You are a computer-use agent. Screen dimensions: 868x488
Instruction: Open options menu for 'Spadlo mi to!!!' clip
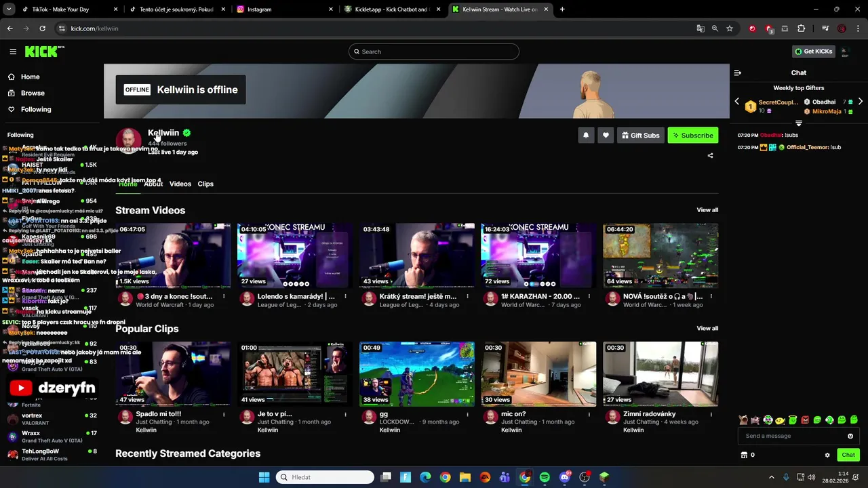click(224, 414)
